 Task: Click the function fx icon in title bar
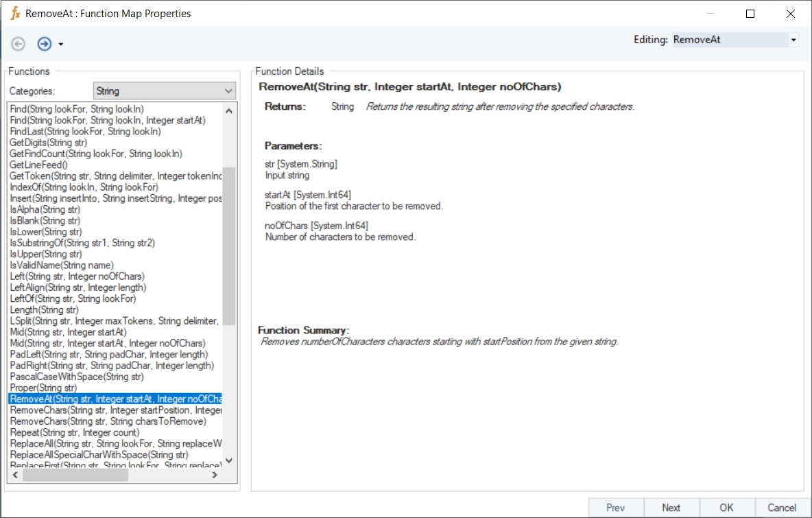click(15, 13)
